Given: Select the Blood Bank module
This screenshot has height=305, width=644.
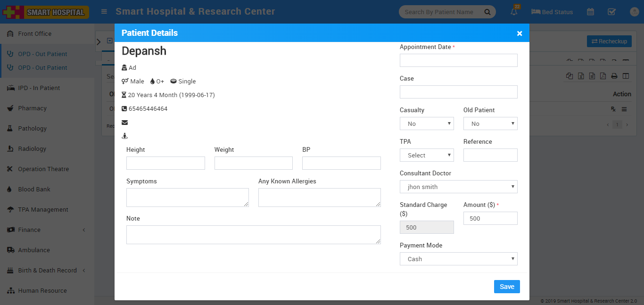Looking at the screenshot, I should click(x=34, y=189).
